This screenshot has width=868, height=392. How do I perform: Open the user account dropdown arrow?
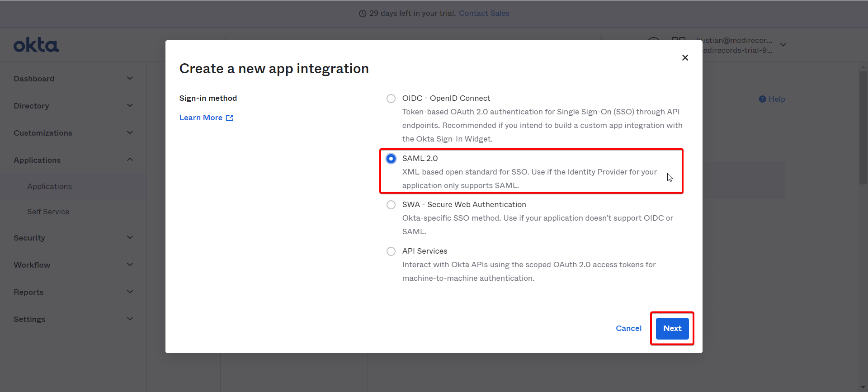783,45
